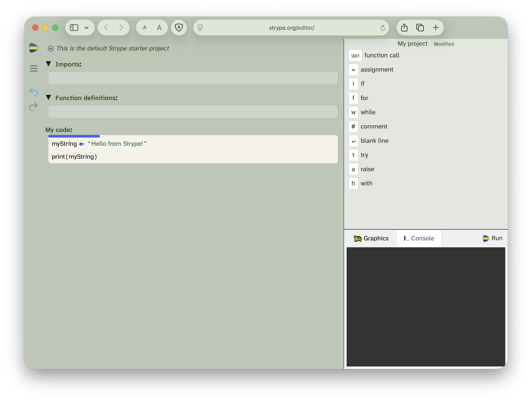This screenshot has width=532, height=401.
Task: Click the "blank line" command label
Action: coord(374,141)
